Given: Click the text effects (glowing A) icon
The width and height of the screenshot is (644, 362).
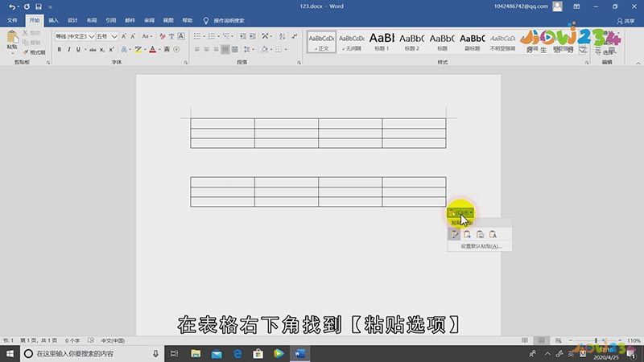Looking at the screenshot, I should point(124,50).
